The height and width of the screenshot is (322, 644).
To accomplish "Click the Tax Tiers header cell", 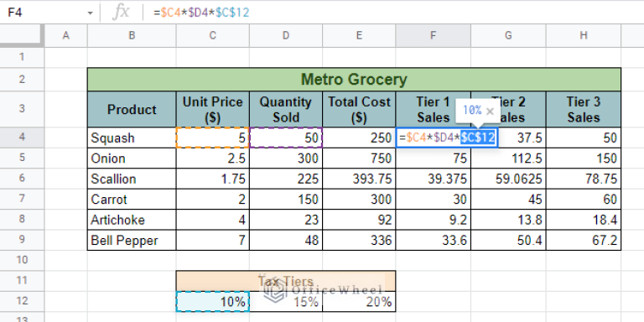I will [286, 281].
